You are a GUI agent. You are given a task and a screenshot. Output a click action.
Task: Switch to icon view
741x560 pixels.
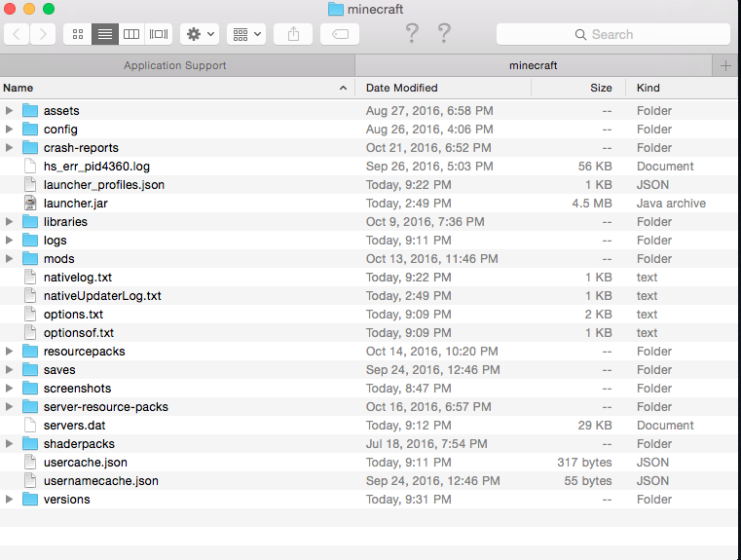78,34
